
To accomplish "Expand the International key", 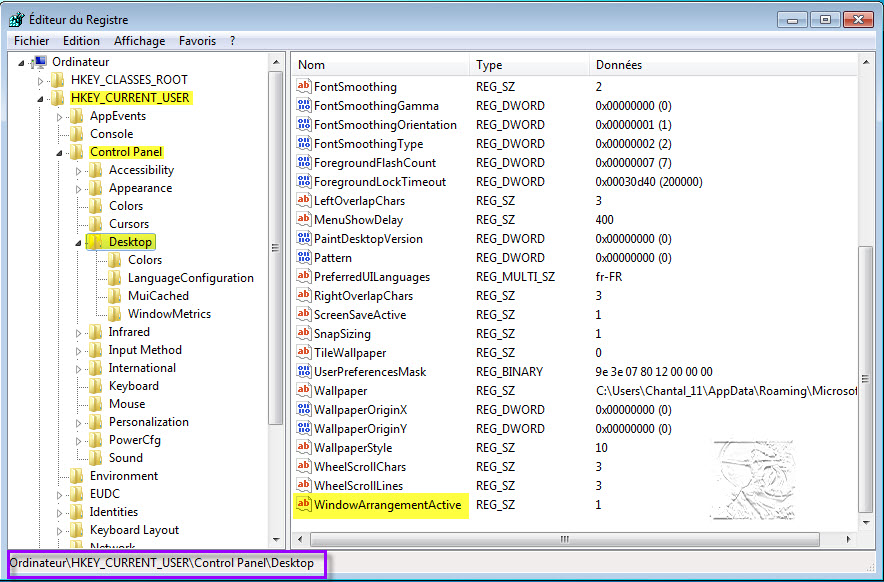I will click(78, 369).
